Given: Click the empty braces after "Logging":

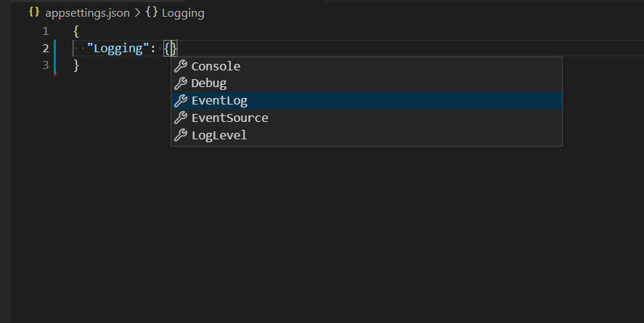Looking at the screenshot, I should point(171,49).
